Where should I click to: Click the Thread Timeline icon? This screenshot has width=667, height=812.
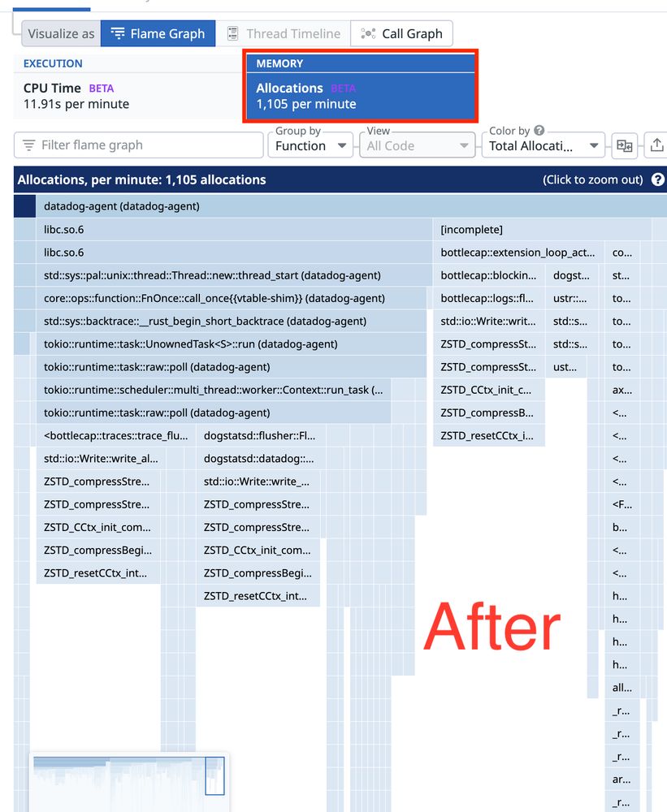tap(232, 33)
